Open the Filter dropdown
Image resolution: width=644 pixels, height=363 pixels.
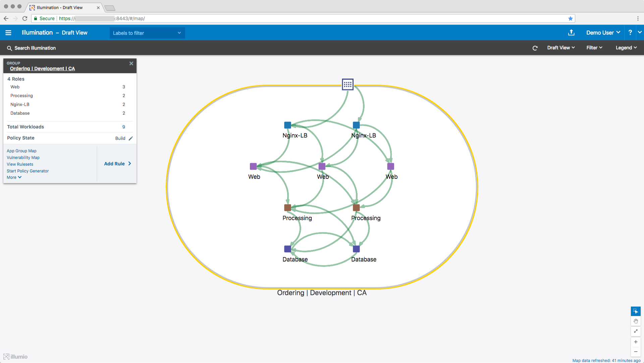coord(594,48)
